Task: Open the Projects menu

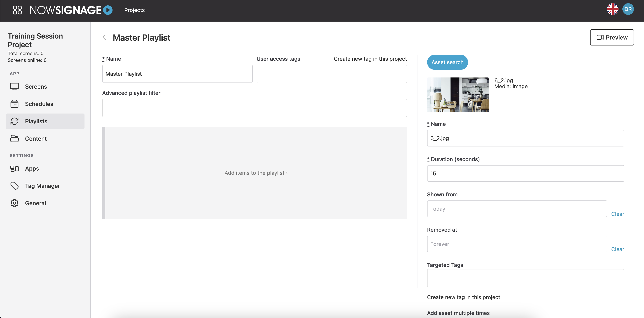Action: (x=134, y=10)
